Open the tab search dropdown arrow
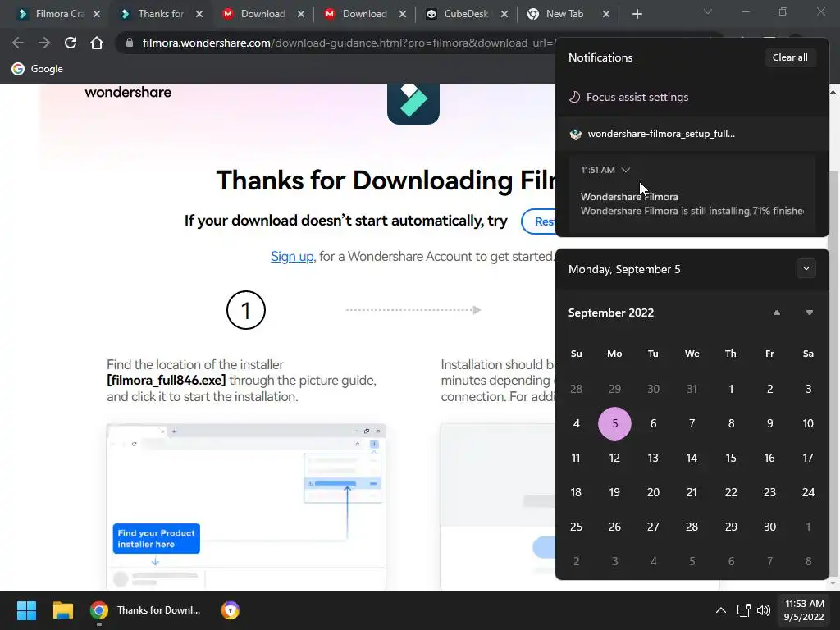Viewport: 840px width, 630px height. click(x=708, y=11)
